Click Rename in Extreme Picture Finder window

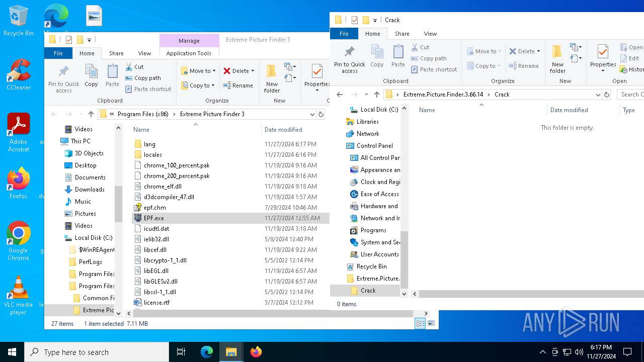pyautogui.click(x=238, y=85)
